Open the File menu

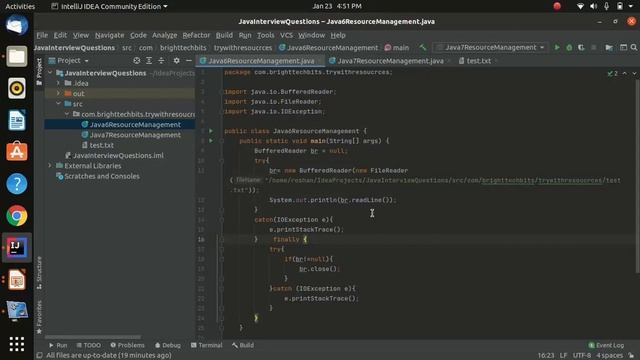click(x=42, y=36)
